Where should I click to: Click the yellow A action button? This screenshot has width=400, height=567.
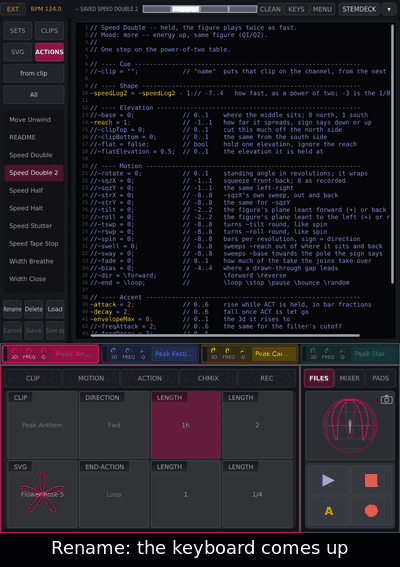click(x=328, y=511)
